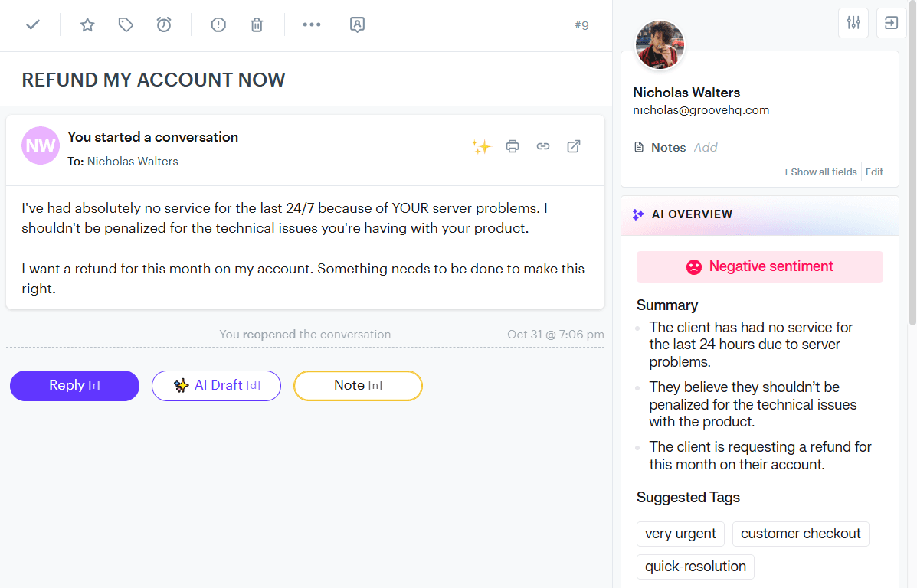Copy the message link

click(x=543, y=146)
